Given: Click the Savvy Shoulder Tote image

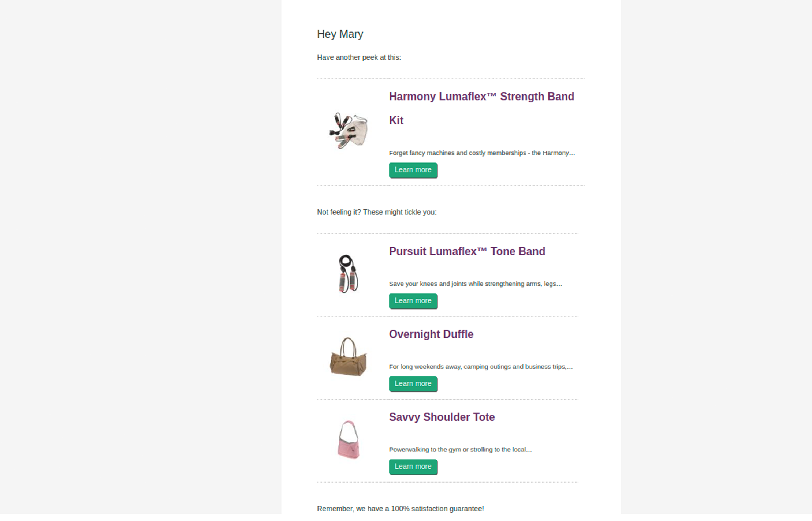Looking at the screenshot, I should point(348,440).
